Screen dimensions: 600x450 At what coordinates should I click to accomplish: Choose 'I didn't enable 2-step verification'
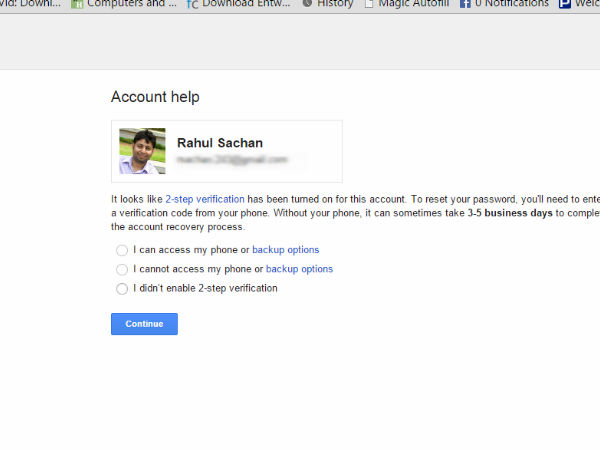(x=122, y=289)
